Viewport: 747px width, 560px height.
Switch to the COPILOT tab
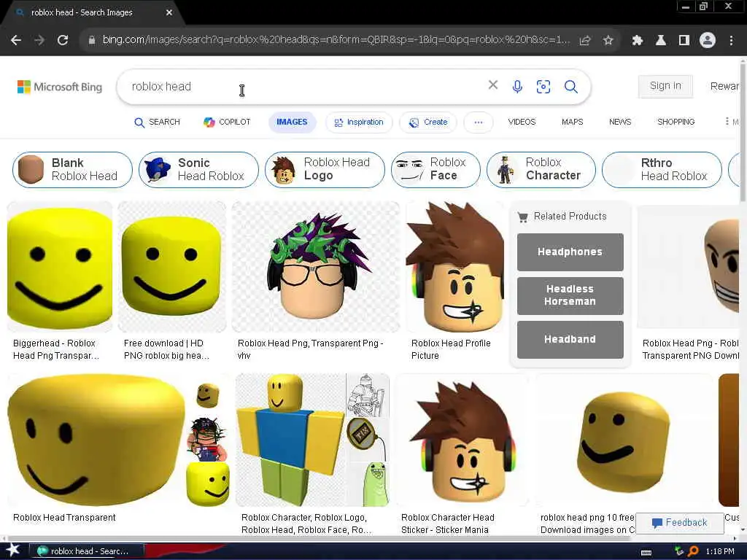point(226,122)
